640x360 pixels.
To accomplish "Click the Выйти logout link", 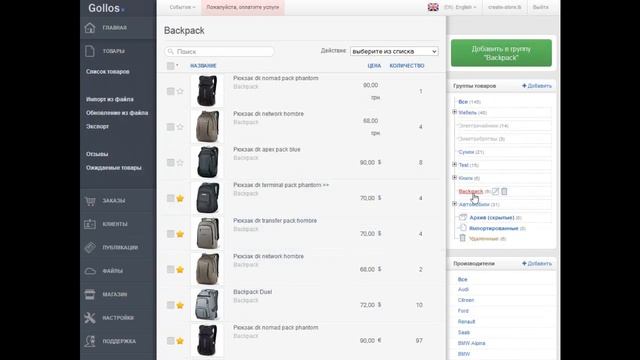I will click(540, 7).
